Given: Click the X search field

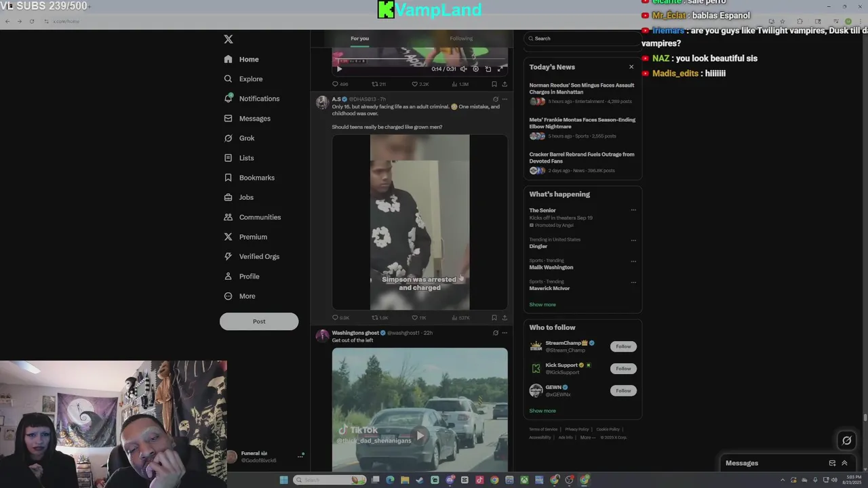Looking at the screenshot, I should pos(583,39).
